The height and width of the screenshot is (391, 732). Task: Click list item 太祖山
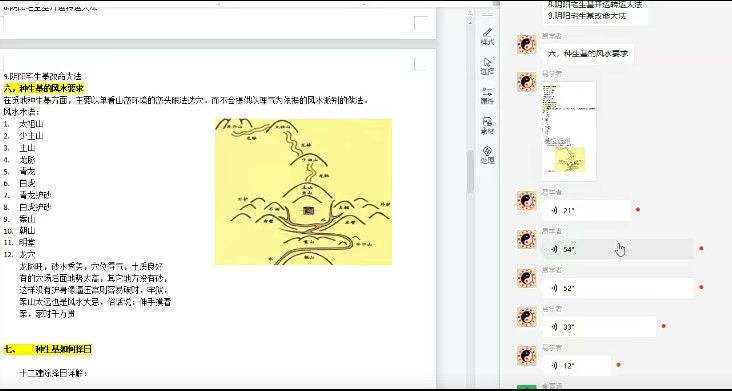tap(31, 124)
